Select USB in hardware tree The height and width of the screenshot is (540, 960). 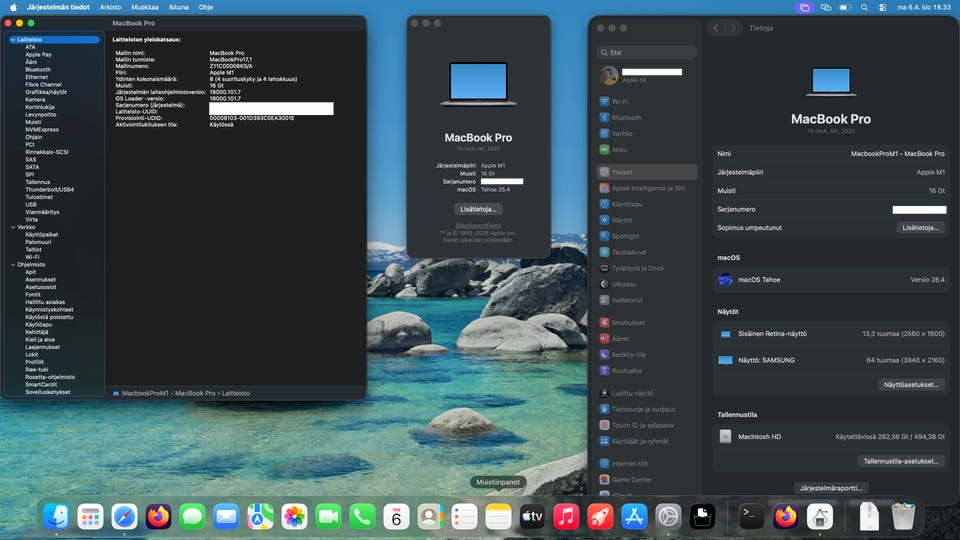click(x=31, y=204)
